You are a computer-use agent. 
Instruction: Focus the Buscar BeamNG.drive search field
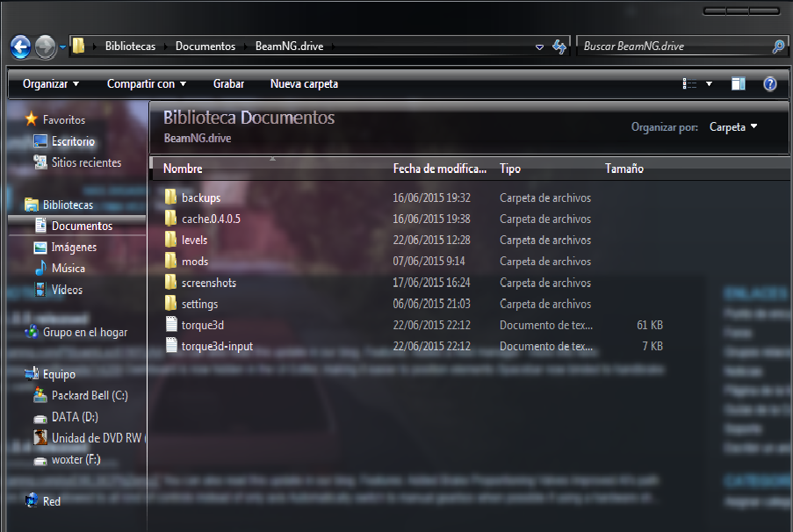674,46
